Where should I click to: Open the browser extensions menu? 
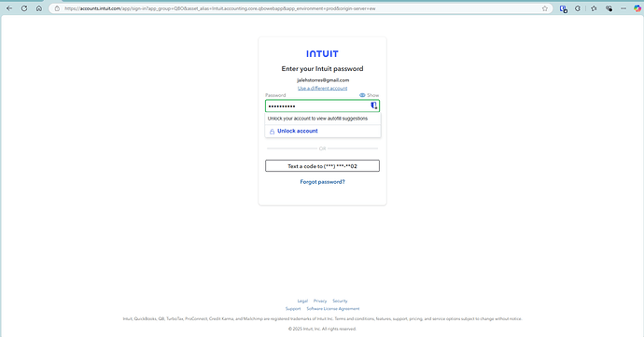click(578, 8)
